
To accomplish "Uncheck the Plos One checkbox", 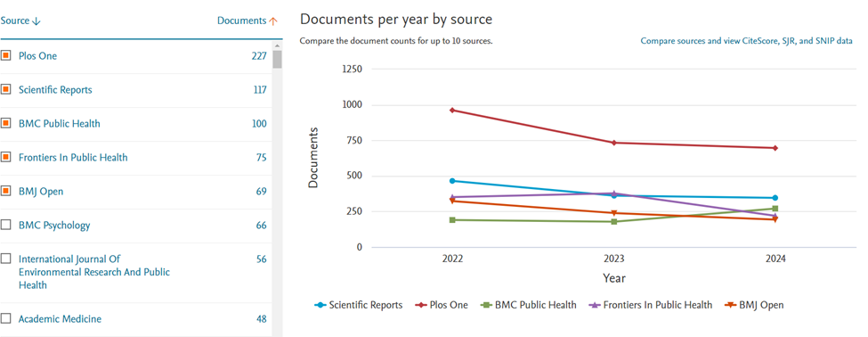I will pos(6,55).
